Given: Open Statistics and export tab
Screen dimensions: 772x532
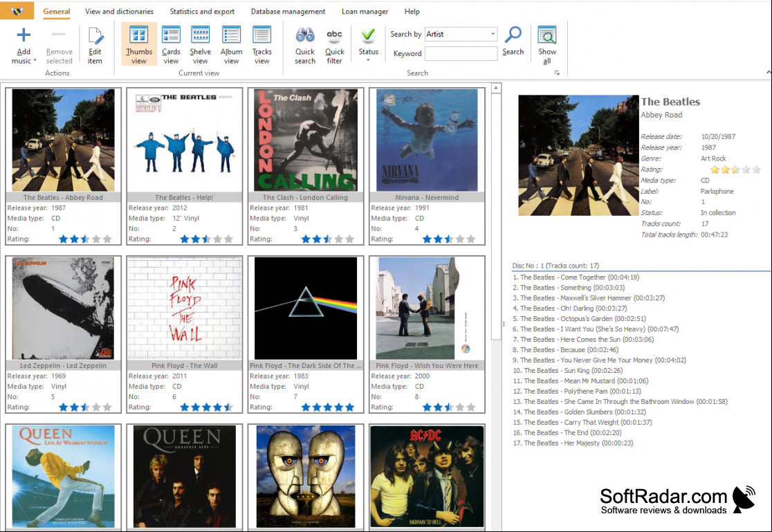Looking at the screenshot, I should (202, 11).
